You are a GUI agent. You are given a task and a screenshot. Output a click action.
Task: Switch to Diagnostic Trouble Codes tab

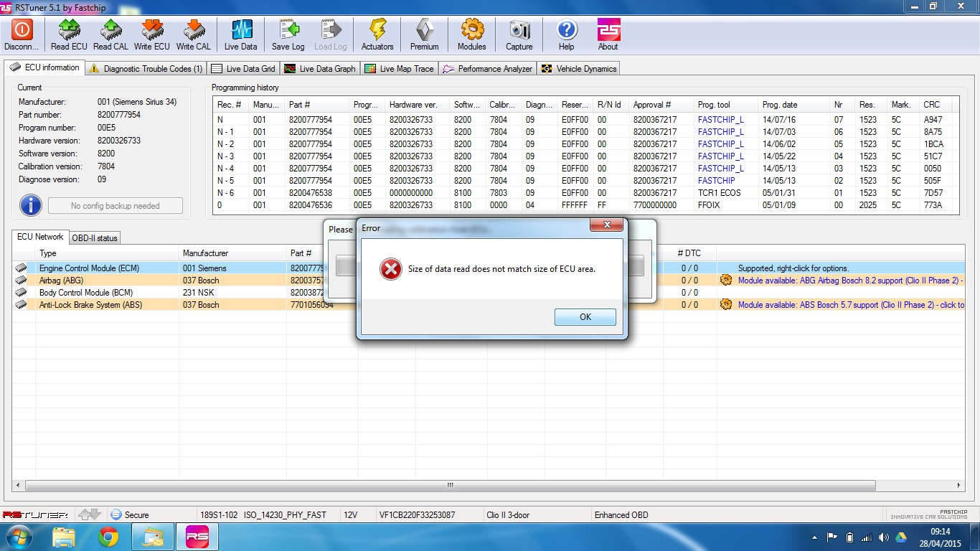(146, 69)
